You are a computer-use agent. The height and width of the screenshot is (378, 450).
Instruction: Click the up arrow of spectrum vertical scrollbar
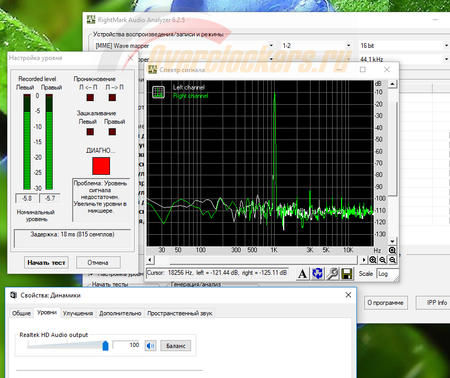392,84
